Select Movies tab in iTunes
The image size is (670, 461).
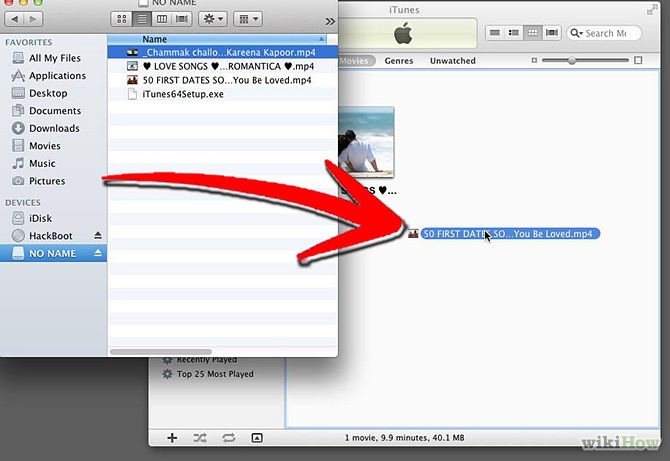356,61
